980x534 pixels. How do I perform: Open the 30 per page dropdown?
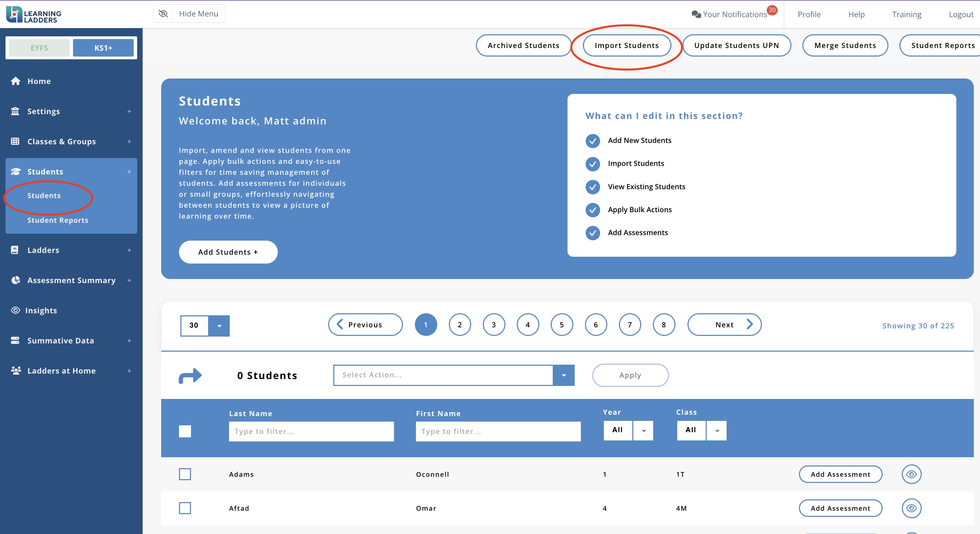(219, 326)
